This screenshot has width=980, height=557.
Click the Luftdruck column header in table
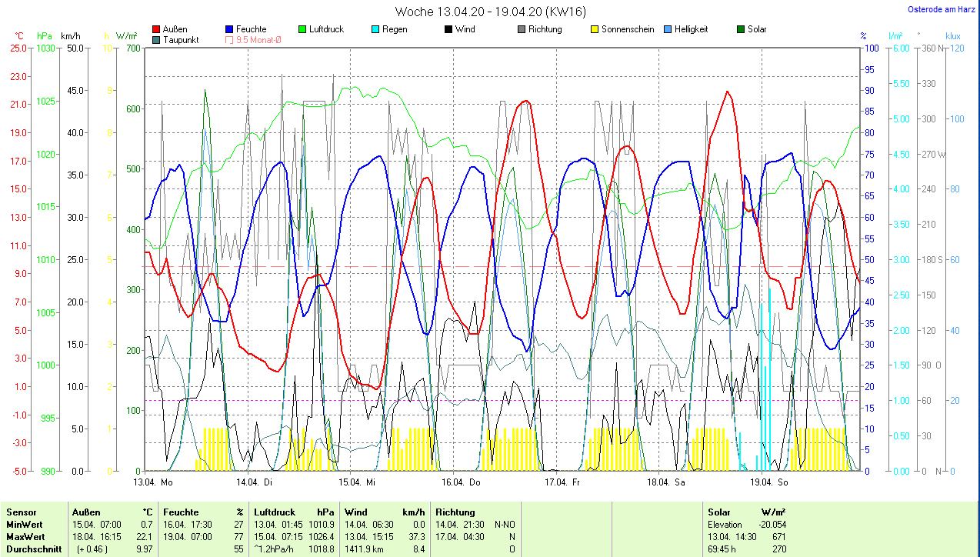pos(275,512)
